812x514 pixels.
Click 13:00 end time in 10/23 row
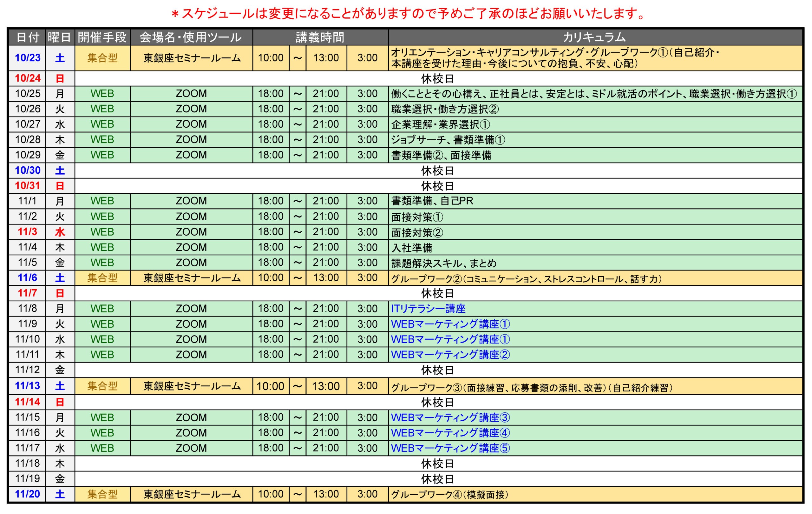pyautogui.click(x=326, y=58)
